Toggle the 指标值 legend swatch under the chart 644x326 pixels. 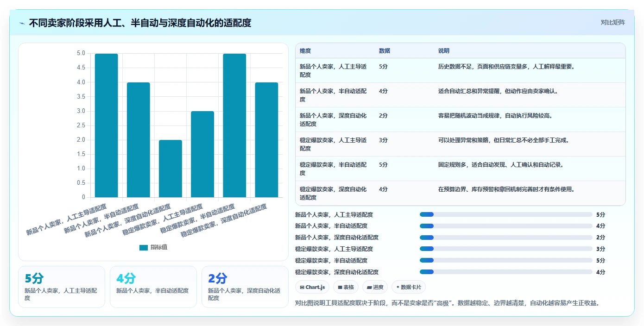click(x=143, y=248)
